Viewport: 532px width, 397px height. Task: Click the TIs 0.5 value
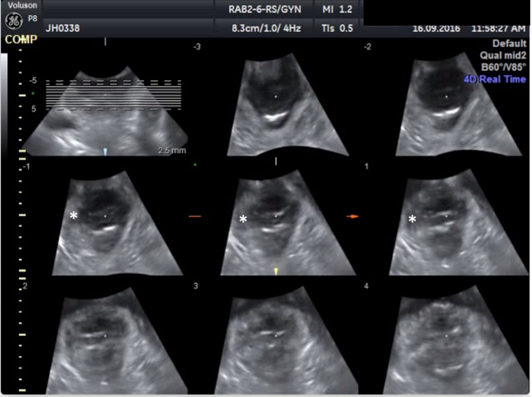pos(337,28)
